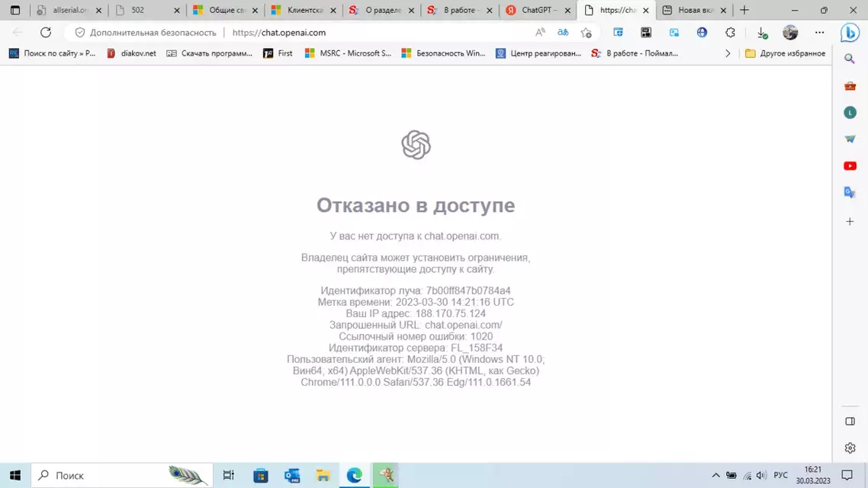Viewport: 868px width, 488px height.
Task: Open Microsoft Edge taskbar icon
Action: (354, 475)
